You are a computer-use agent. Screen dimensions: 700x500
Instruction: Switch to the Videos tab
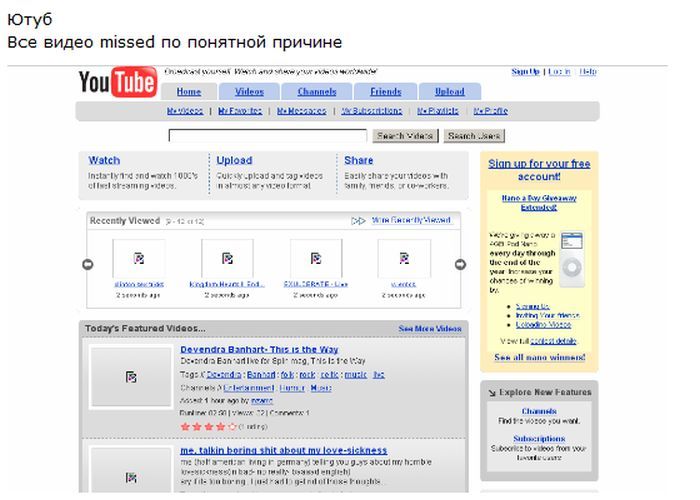tap(249, 92)
